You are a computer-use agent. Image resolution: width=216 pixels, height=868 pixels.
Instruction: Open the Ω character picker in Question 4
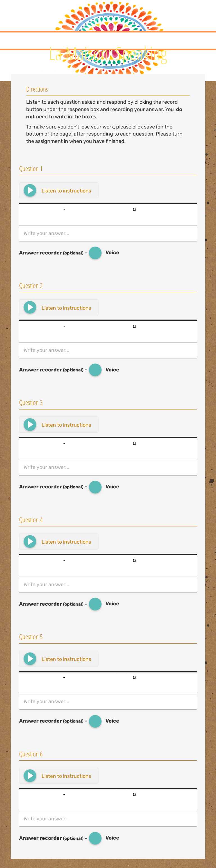[x=134, y=560]
